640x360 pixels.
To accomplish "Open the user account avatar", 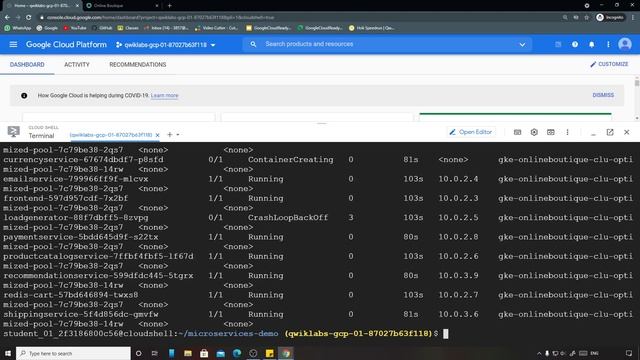I will [624, 44].
